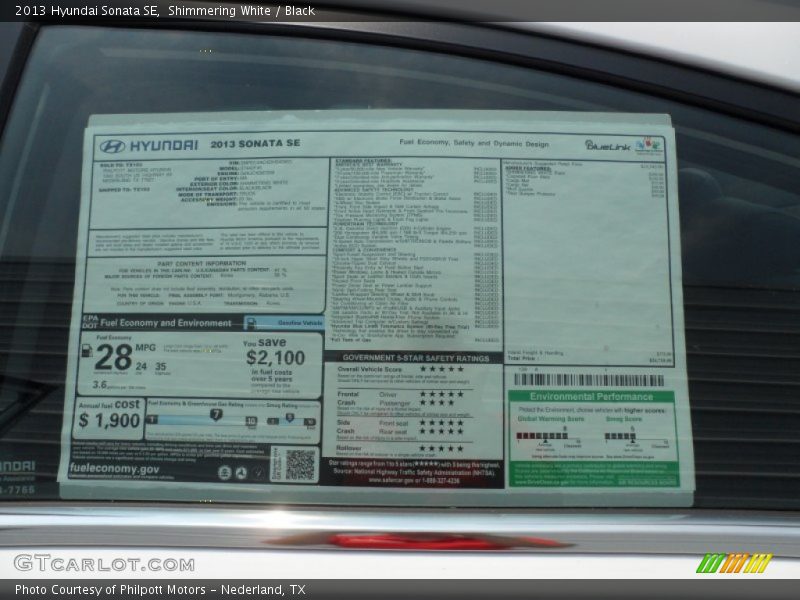
Task: Click the photo title "2013 Hyundai Sonata SE" caption
Action: pyautogui.click(x=87, y=11)
